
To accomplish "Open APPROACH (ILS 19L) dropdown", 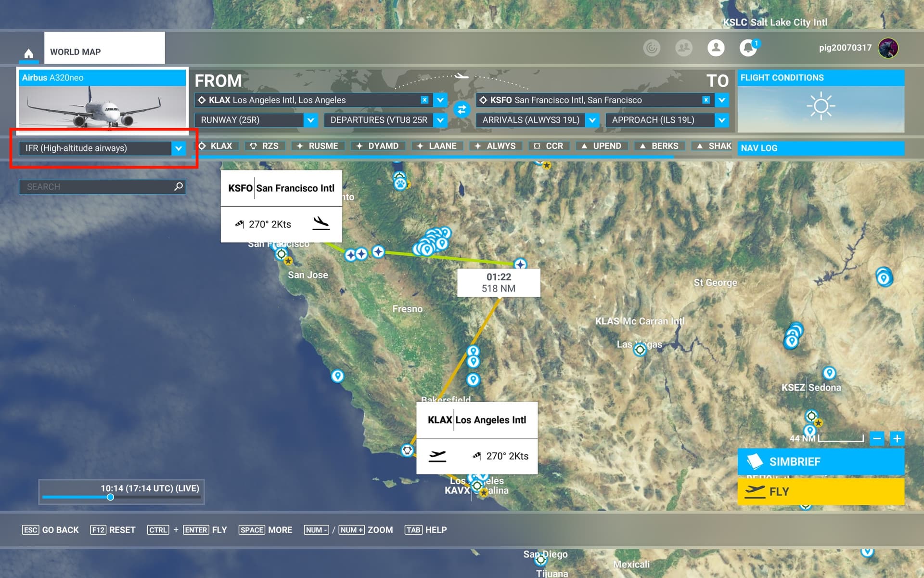I will (x=721, y=120).
